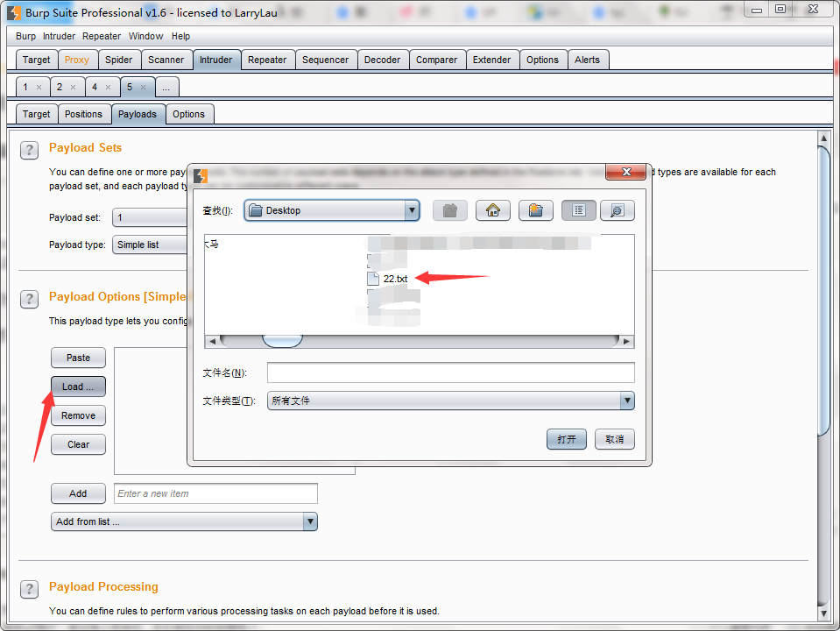Image resolution: width=840 pixels, height=631 pixels.
Task: Open the main Options tab
Action: [x=542, y=60]
